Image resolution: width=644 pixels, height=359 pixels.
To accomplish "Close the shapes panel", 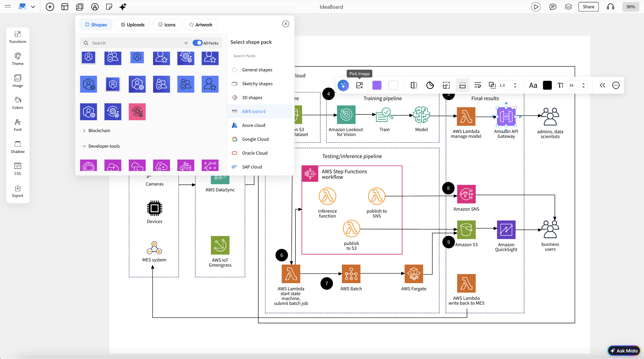I will tap(285, 24).
